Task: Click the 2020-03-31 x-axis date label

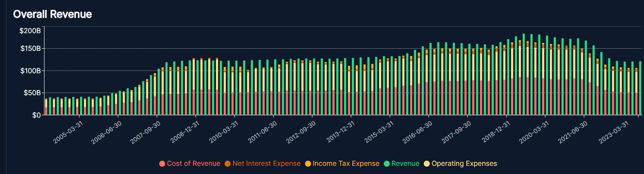Action: (x=535, y=133)
